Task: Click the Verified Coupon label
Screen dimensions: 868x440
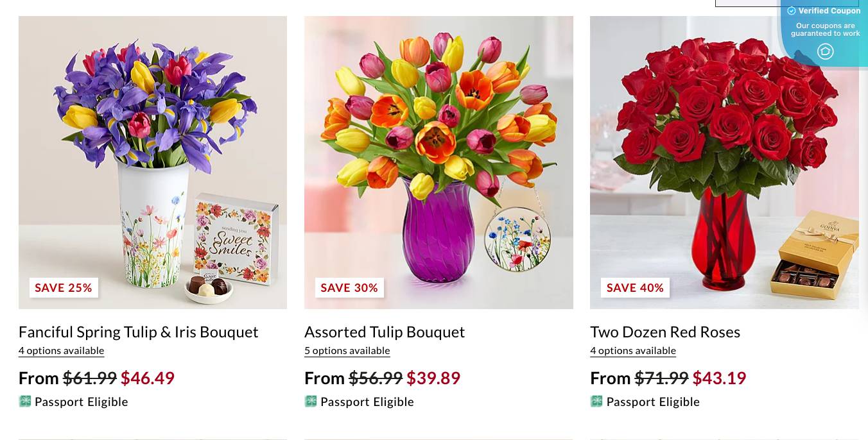Action: [829, 10]
